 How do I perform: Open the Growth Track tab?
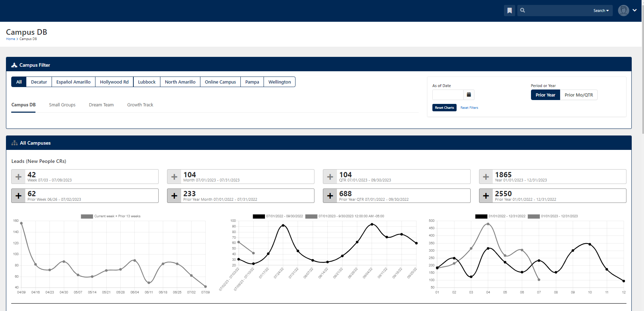[140, 105]
